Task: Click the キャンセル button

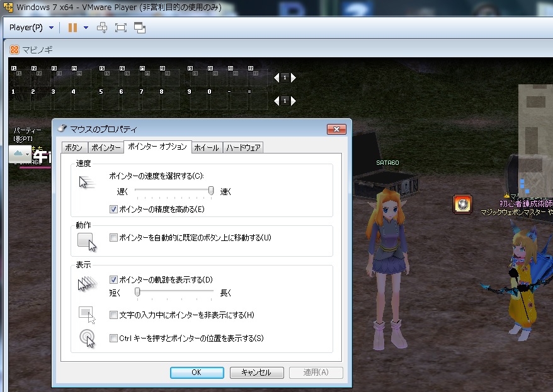Action: [x=257, y=372]
